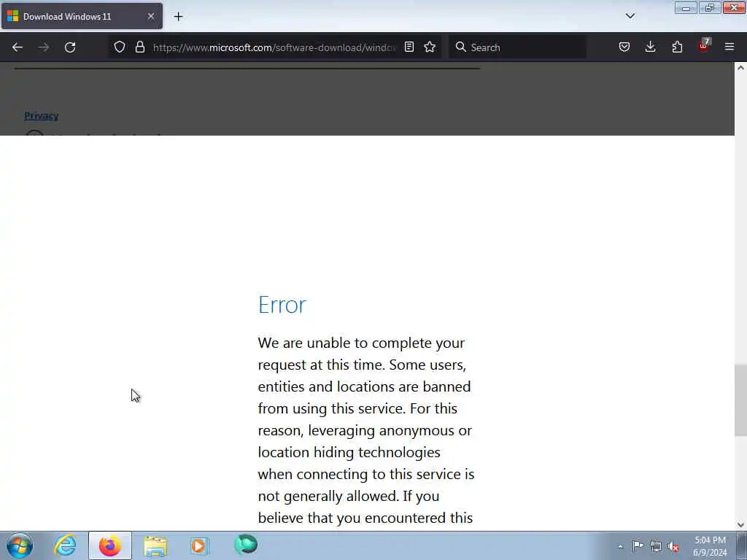Toggle reader view icon
Image resolution: width=747 pixels, height=560 pixels.
coord(409,47)
